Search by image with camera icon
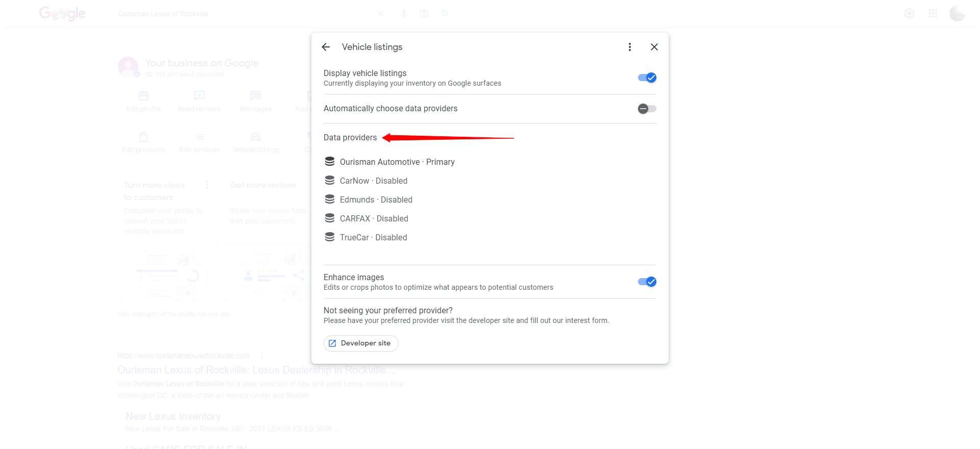Image resolution: width=980 pixels, height=449 pixels. 424,14
